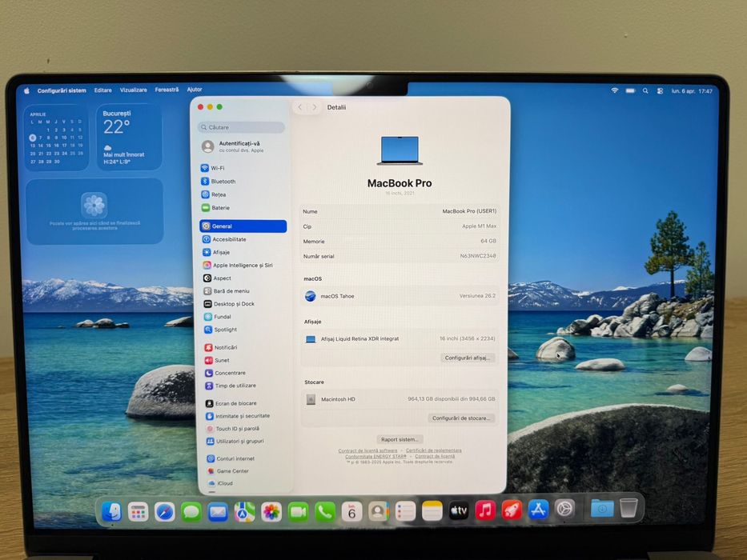The width and height of the screenshot is (747, 560).
Task: Click the Macintosh HD storage row
Action: click(x=400, y=399)
